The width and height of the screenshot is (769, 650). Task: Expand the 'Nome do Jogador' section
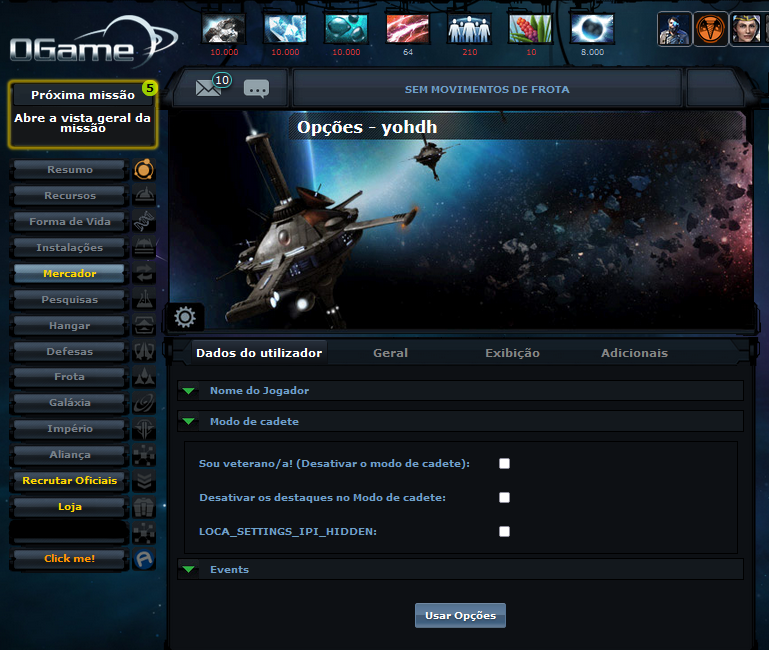click(259, 390)
